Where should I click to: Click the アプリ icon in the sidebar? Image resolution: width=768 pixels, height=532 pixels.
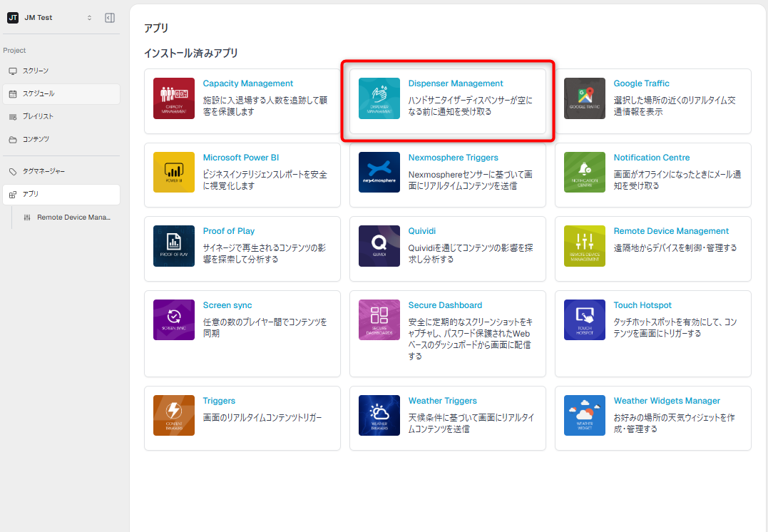pyautogui.click(x=13, y=195)
